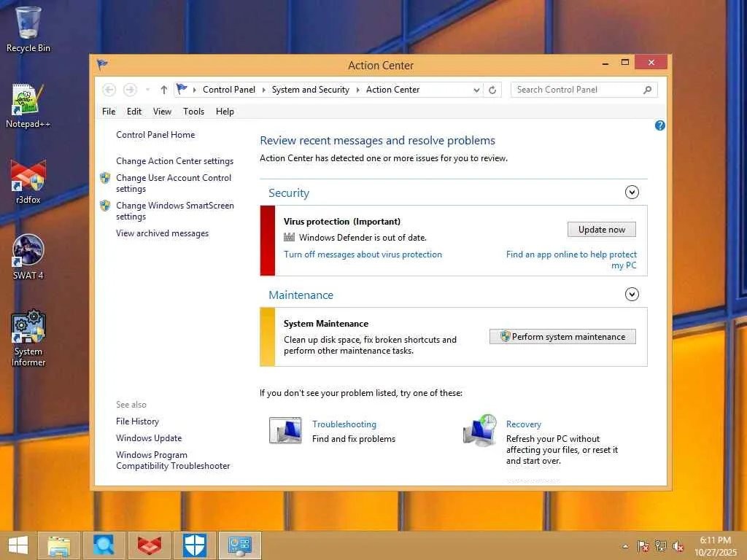
Task: Open the blue shield app in taskbar
Action: coord(194,545)
